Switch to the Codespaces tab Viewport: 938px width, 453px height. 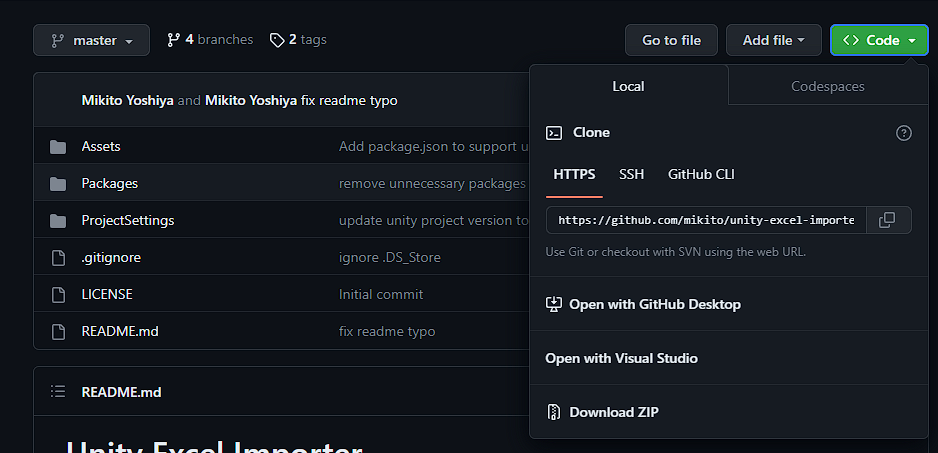pos(828,86)
